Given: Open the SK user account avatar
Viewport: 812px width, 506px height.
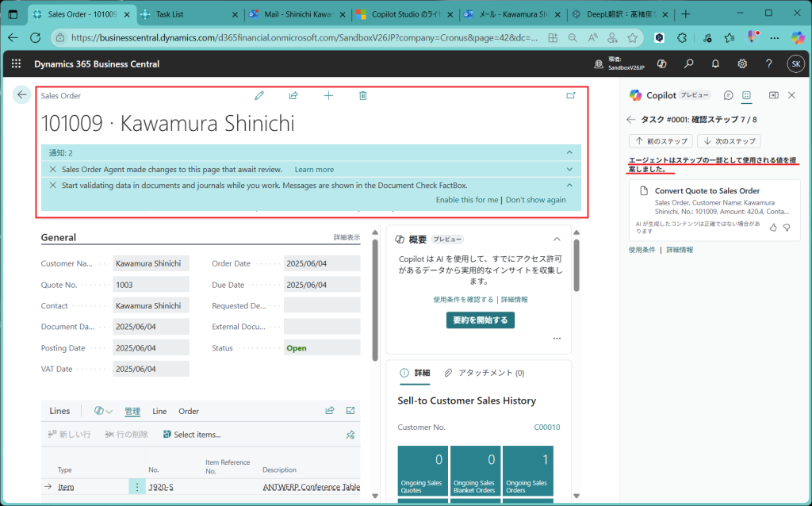Looking at the screenshot, I should 795,63.
